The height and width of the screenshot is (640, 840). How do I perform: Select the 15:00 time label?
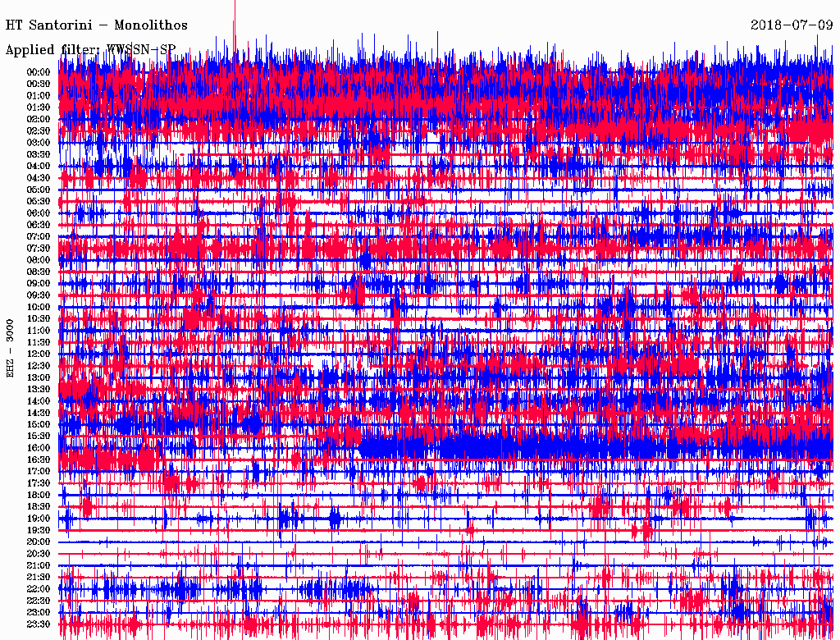pos(39,424)
